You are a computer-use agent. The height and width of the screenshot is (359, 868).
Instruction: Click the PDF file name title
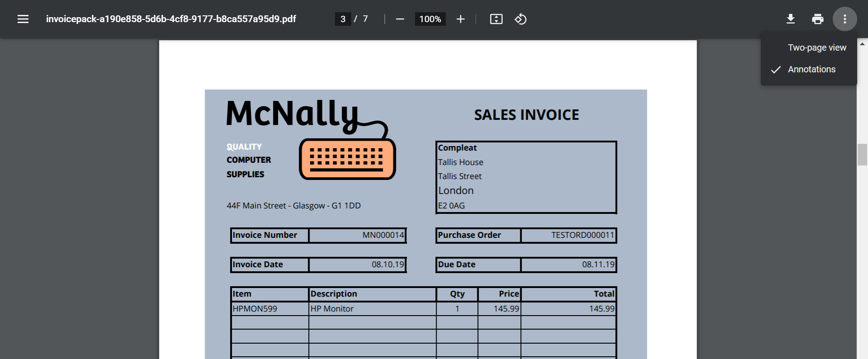tap(171, 19)
